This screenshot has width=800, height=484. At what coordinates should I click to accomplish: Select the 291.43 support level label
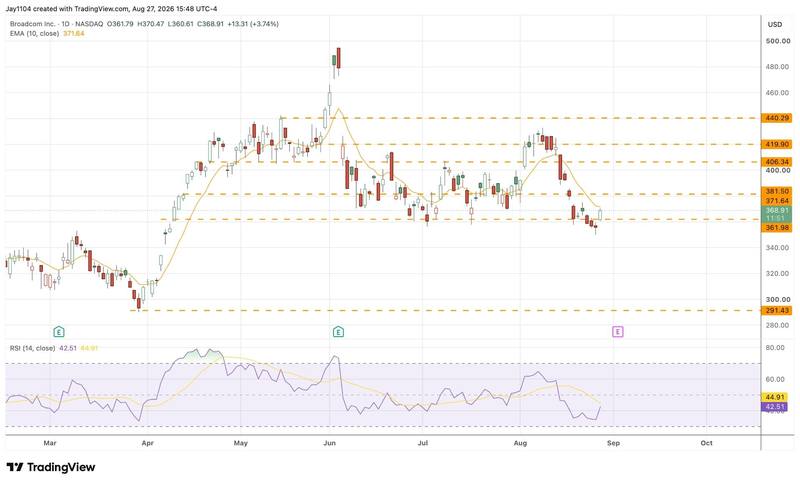[777, 310]
